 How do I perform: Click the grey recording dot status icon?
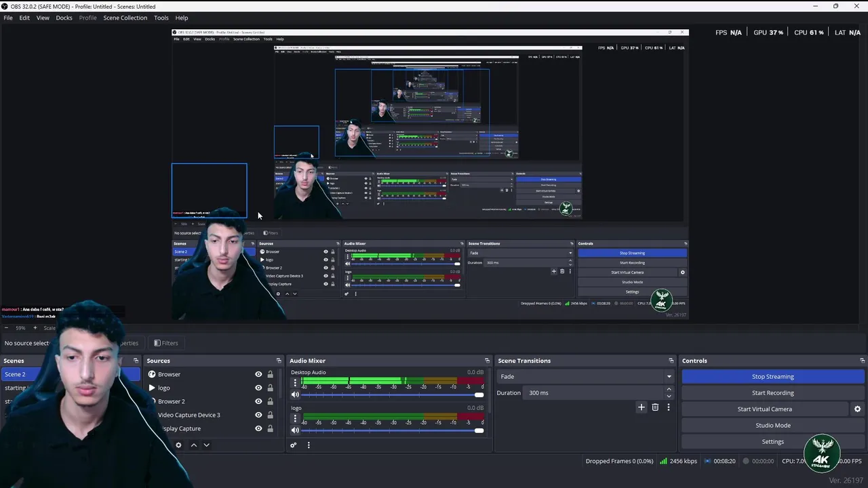tap(746, 461)
